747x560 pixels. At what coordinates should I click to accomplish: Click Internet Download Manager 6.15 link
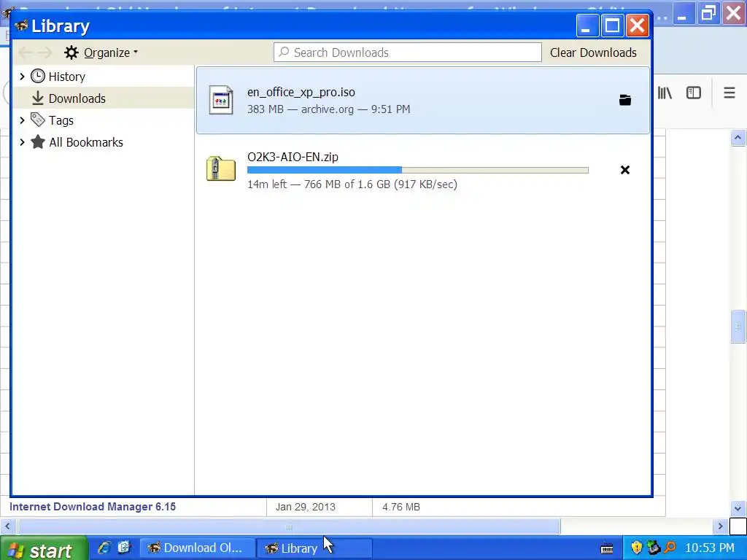[93, 507]
